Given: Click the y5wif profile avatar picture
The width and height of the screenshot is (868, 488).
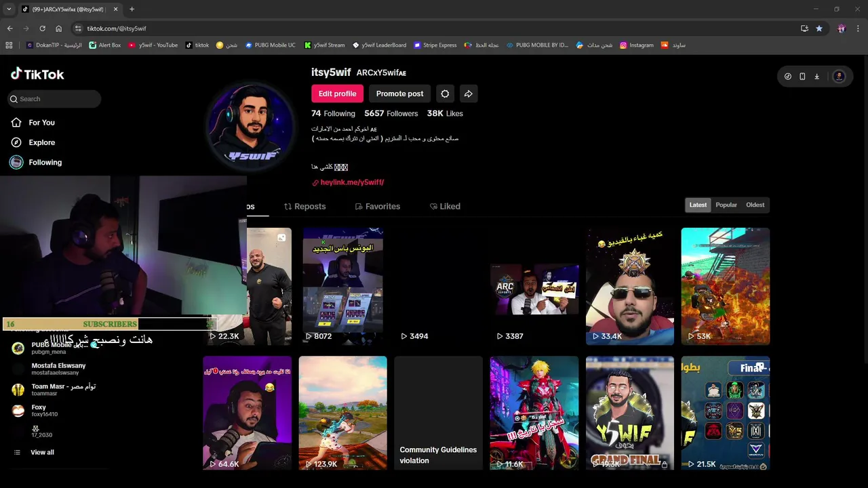Looking at the screenshot, I should point(250,127).
